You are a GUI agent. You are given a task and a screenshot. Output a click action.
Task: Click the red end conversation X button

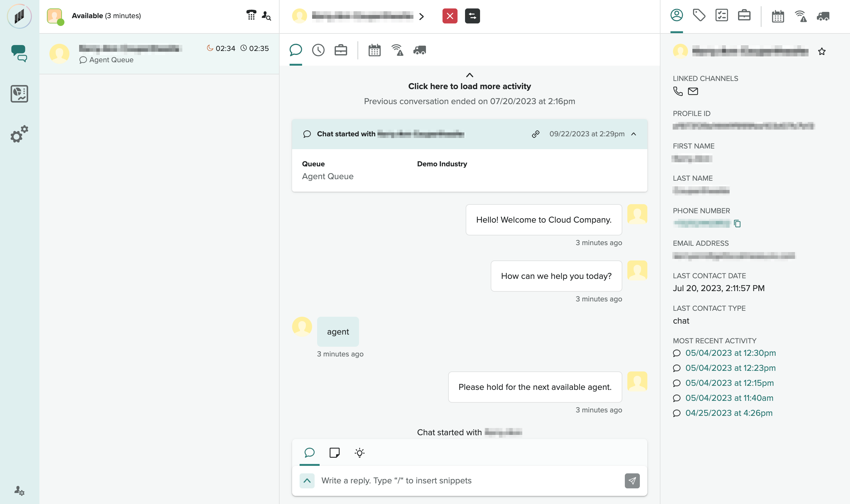[x=450, y=16]
